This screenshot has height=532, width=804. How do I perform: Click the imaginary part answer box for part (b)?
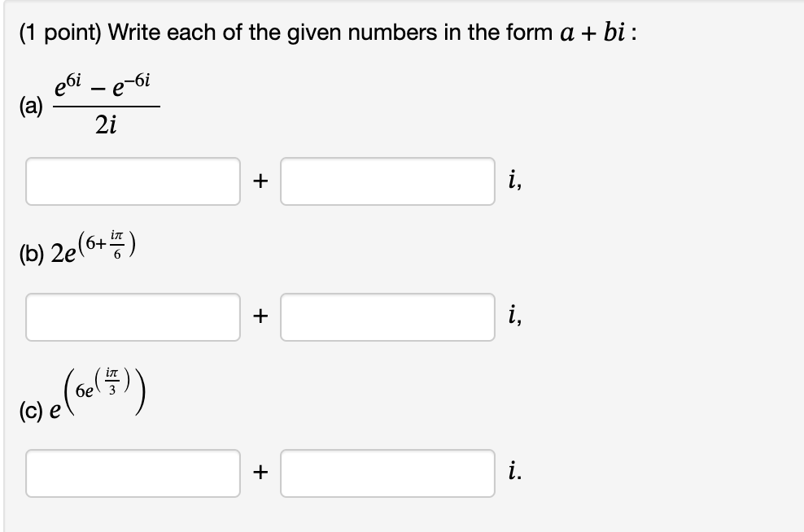click(387, 316)
